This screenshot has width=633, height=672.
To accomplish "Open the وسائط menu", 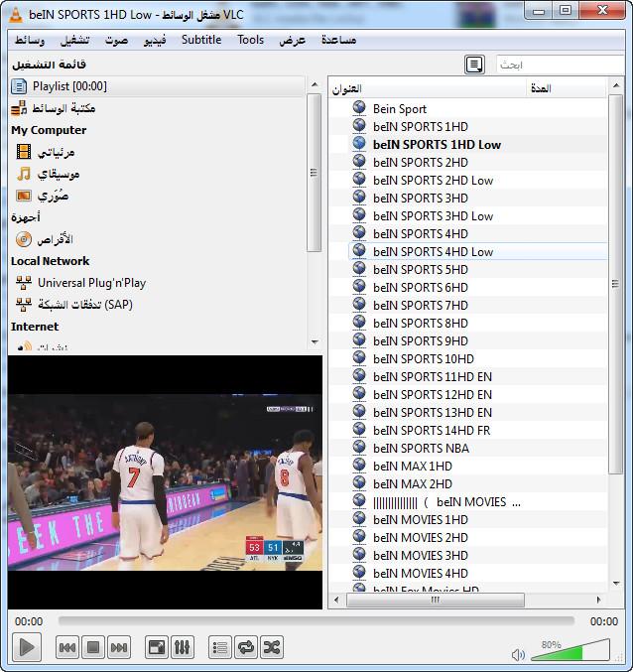I will 30,40.
